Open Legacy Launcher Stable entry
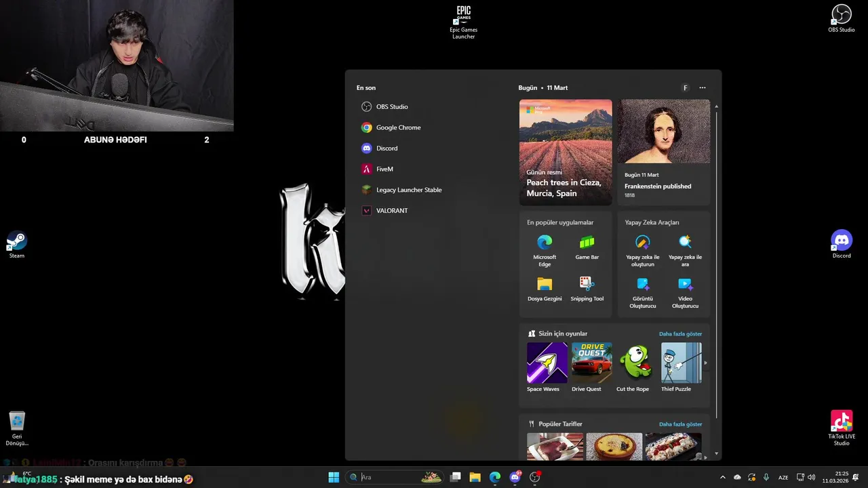 tap(401, 190)
